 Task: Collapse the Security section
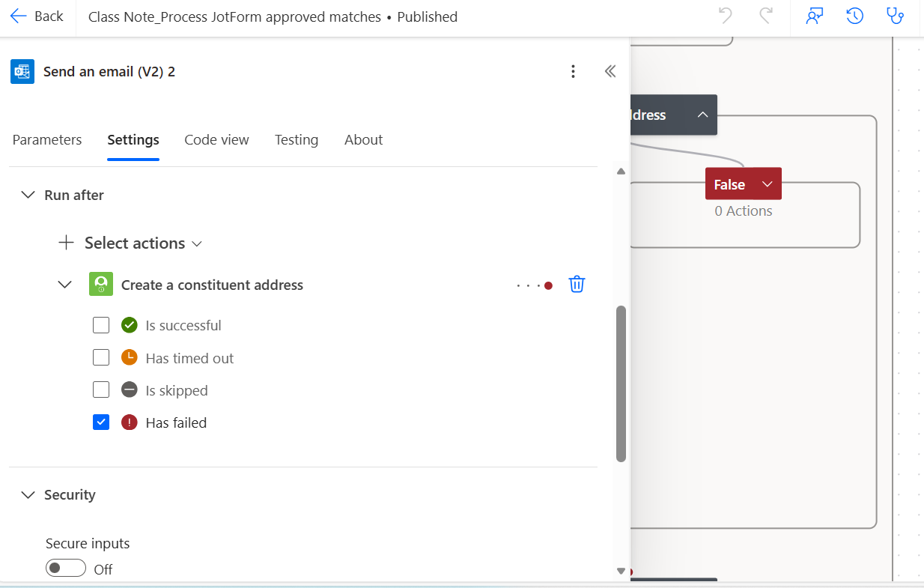28,494
